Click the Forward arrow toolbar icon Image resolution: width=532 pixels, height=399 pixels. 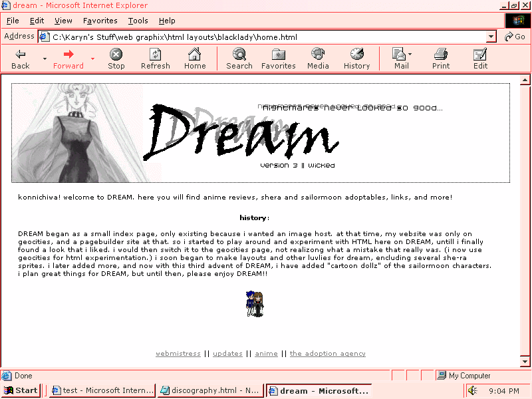coord(68,55)
